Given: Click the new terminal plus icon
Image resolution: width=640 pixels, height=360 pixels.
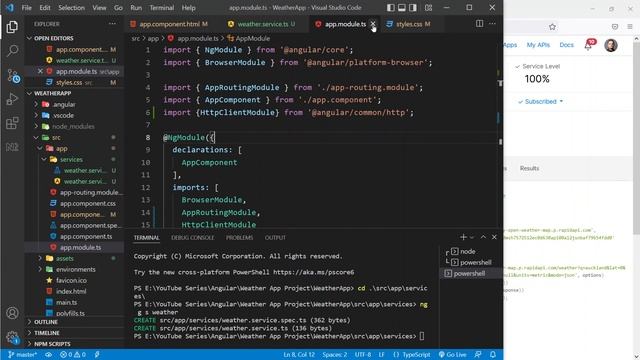Looking at the screenshot, I should [463, 237].
